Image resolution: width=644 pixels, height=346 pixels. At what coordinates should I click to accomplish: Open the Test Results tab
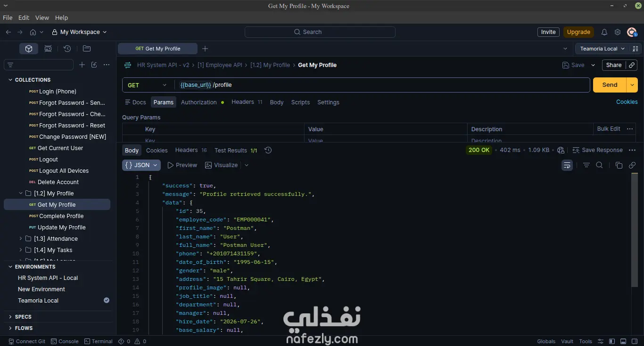[236, 150]
